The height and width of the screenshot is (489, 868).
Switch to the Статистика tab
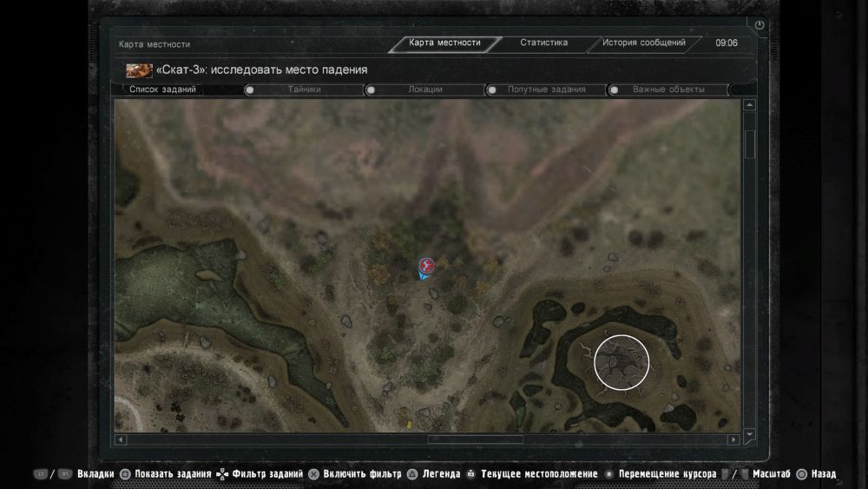click(x=543, y=43)
